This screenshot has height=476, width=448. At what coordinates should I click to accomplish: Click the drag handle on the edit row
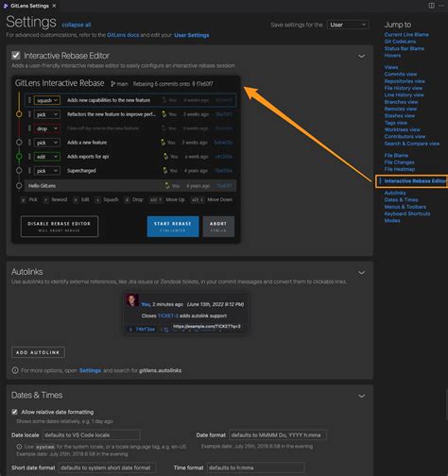(29, 157)
